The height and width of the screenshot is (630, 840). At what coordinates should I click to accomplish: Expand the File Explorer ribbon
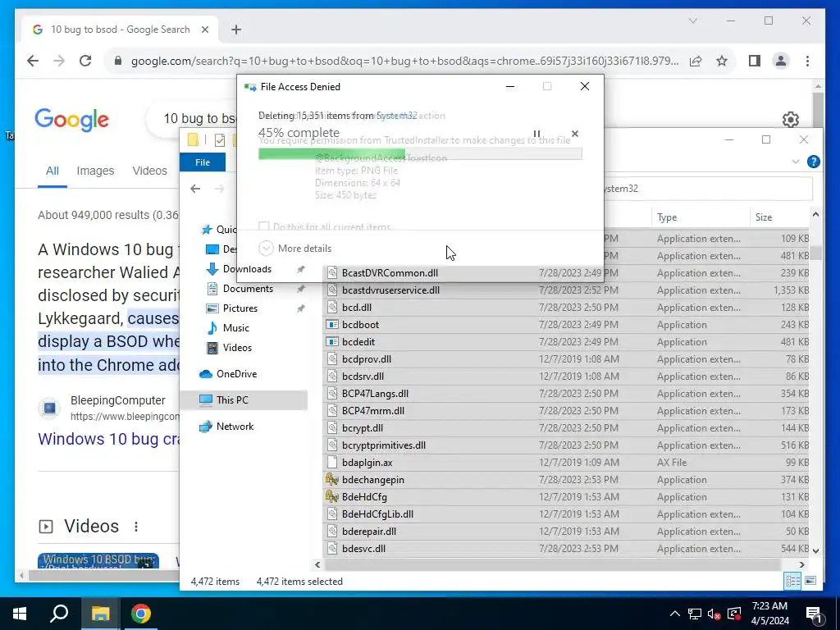click(x=796, y=162)
